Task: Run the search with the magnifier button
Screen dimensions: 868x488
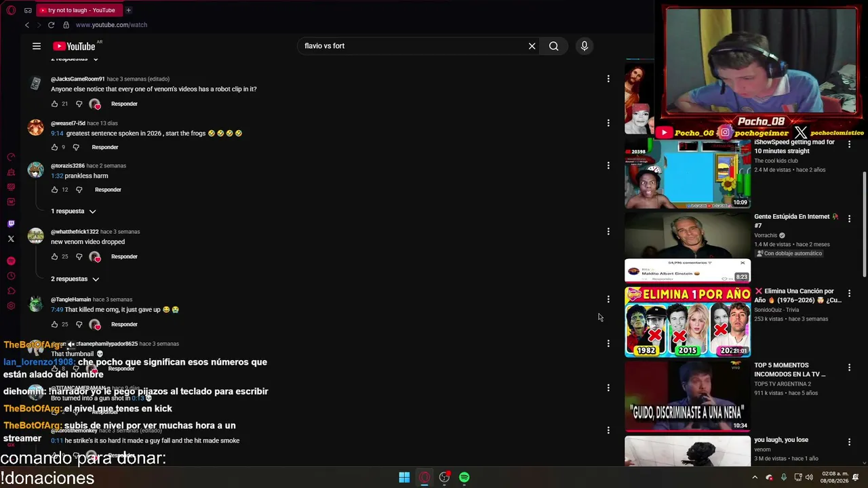Action: click(554, 46)
